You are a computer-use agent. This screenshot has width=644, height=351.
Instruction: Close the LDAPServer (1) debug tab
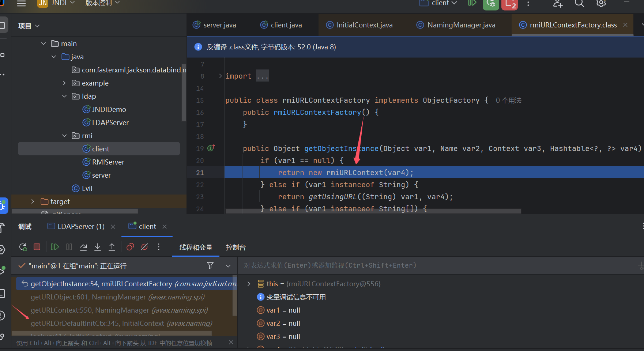[113, 227]
